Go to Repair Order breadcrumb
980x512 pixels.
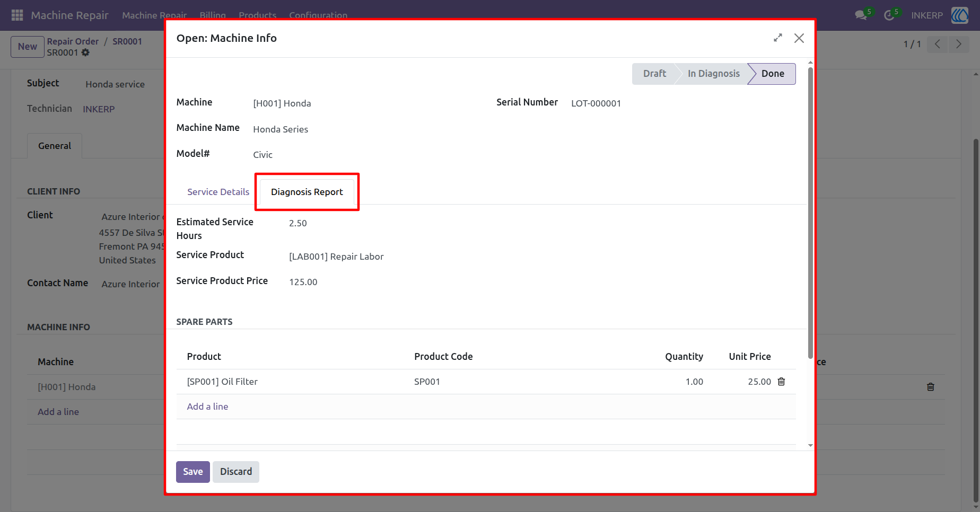click(x=73, y=41)
